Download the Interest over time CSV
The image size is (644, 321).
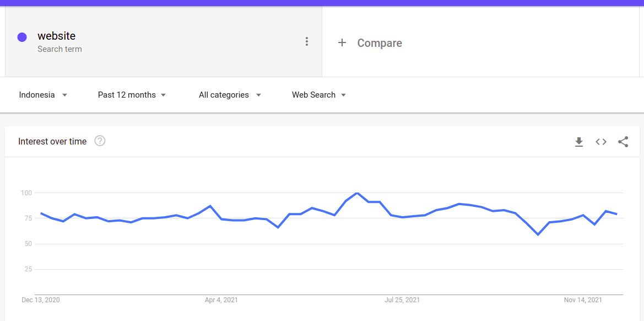578,142
